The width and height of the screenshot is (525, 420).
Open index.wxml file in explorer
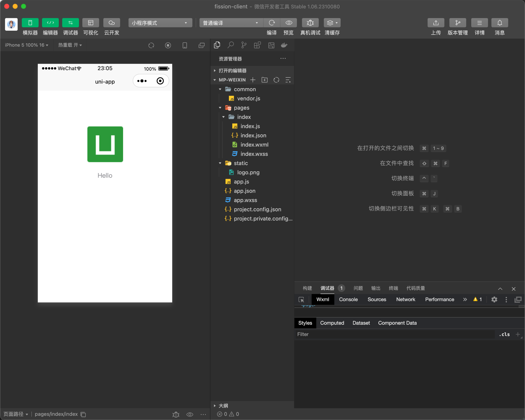[x=254, y=145]
